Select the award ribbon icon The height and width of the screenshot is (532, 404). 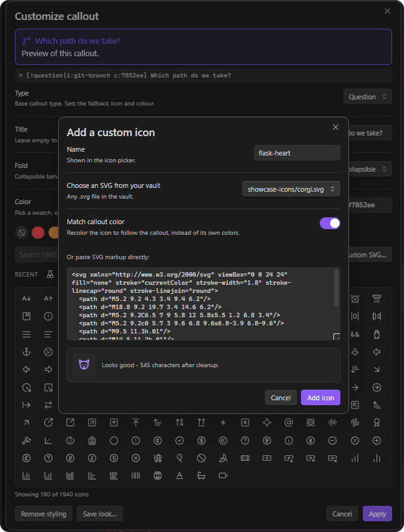click(377, 422)
